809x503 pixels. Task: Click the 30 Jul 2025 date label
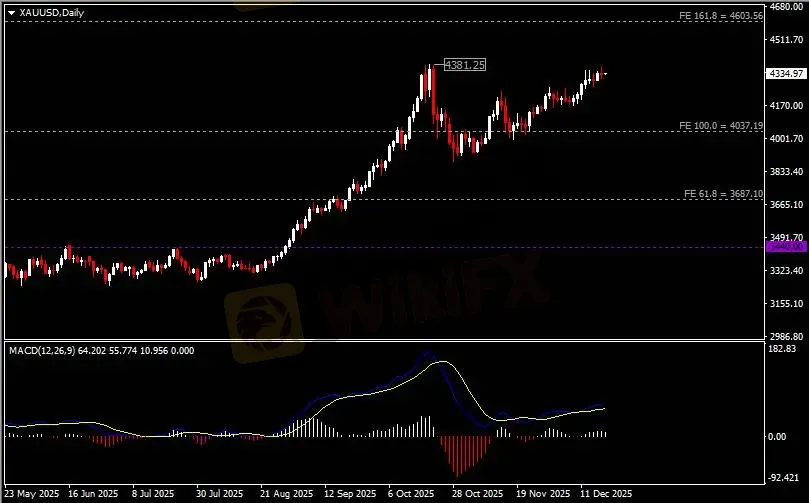219,494
